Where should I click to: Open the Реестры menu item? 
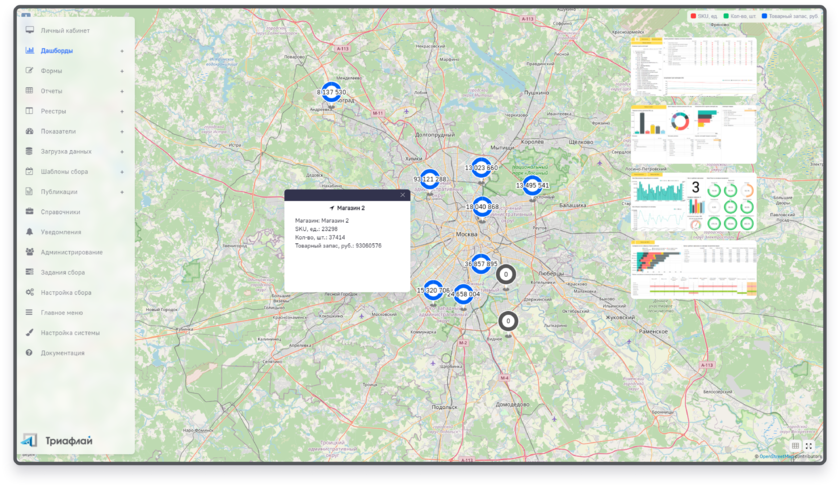click(53, 111)
